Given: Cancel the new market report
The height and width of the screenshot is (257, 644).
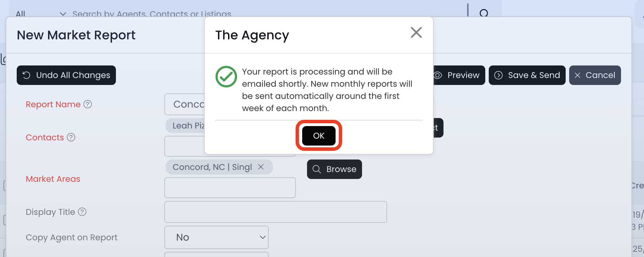Looking at the screenshot, I should coord(595,75).
